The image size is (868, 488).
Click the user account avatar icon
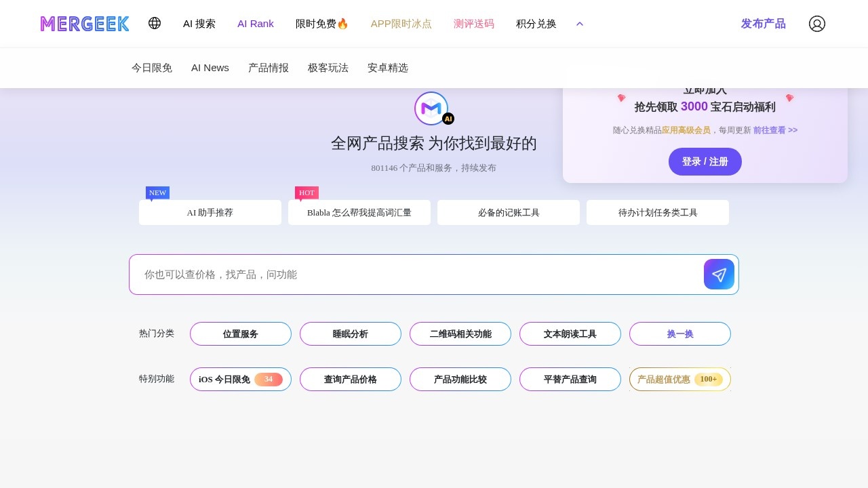tap(816, 24)
